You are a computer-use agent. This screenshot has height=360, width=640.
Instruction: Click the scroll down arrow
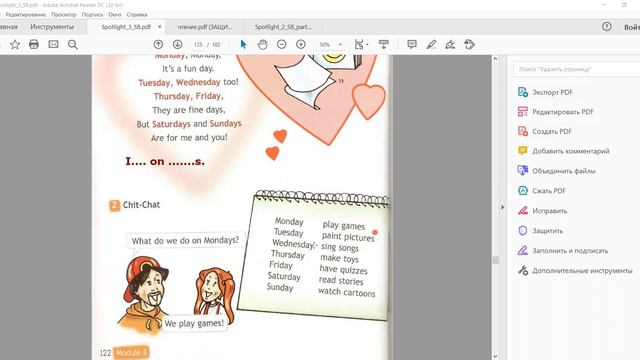[496, 356]
